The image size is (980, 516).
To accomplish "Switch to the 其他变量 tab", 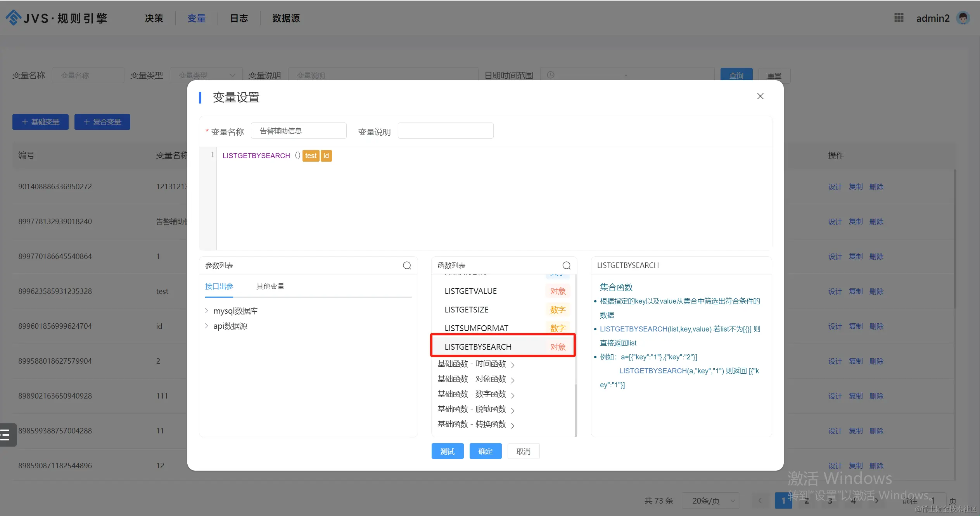I will [x=270, y=286].
